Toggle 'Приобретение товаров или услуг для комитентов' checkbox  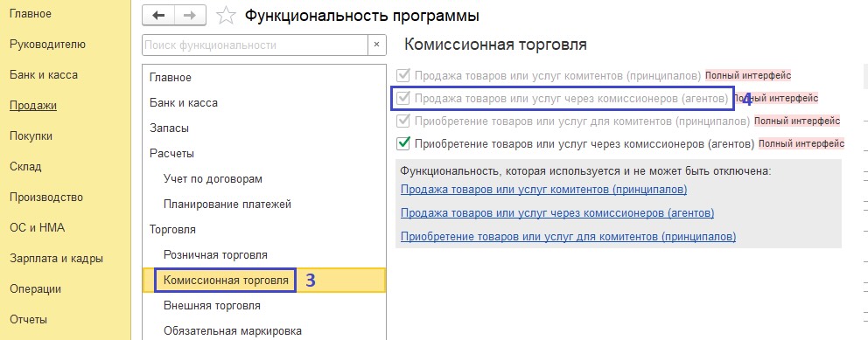pos(403,121)
